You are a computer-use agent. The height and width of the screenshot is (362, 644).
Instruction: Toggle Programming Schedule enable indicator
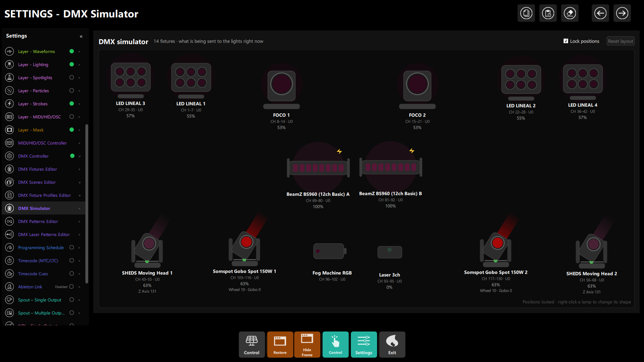[x=71, y=247]
